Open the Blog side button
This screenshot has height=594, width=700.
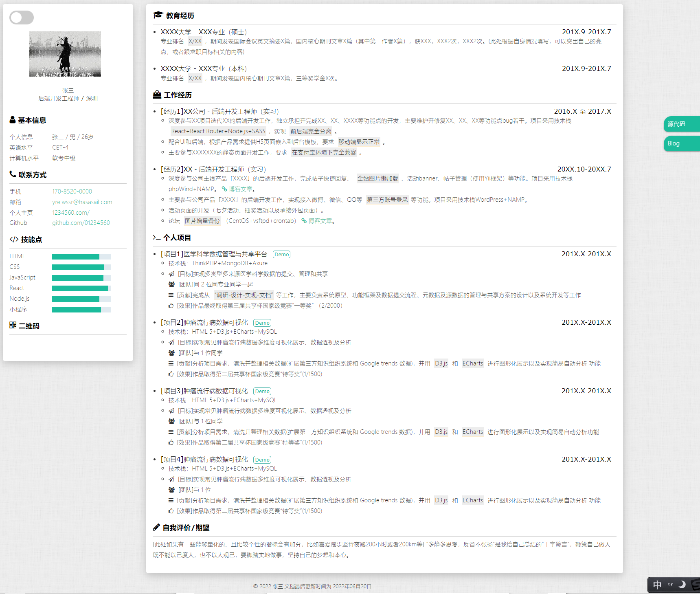pyautogui.click(x=681, y=143)
